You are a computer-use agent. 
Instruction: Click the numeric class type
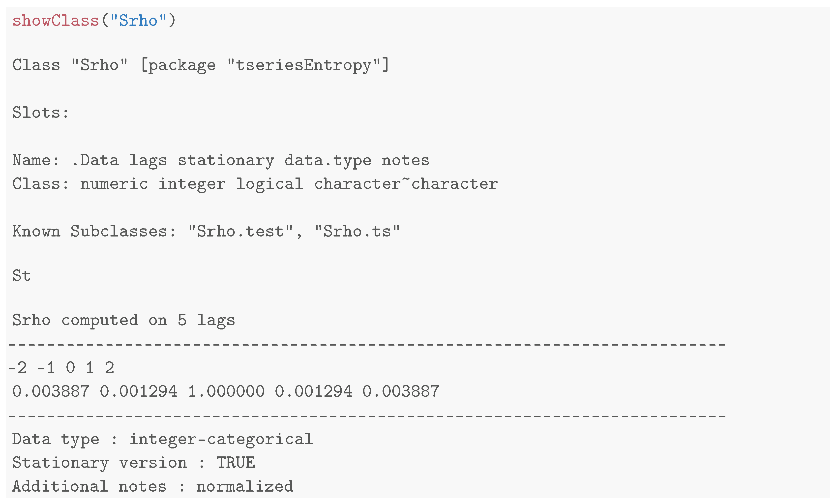tap(114, 184)
